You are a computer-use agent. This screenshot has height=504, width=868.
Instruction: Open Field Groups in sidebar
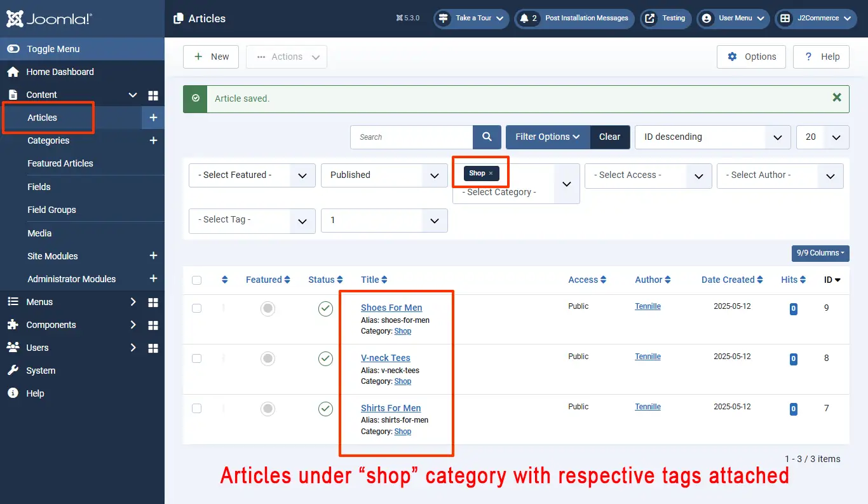[51, 210]
